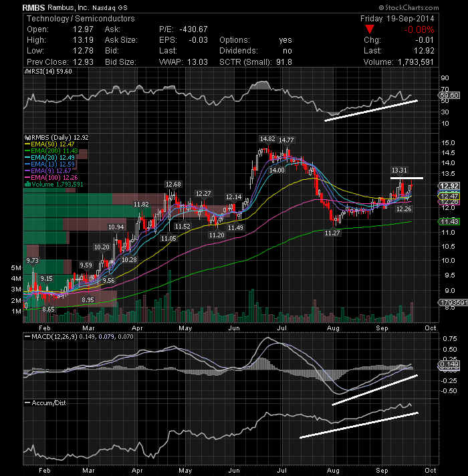Screen dimensions: 468x476
Task: Click the red -0.08% percent change
Action: pyautogui.click(x=419, y=29)
